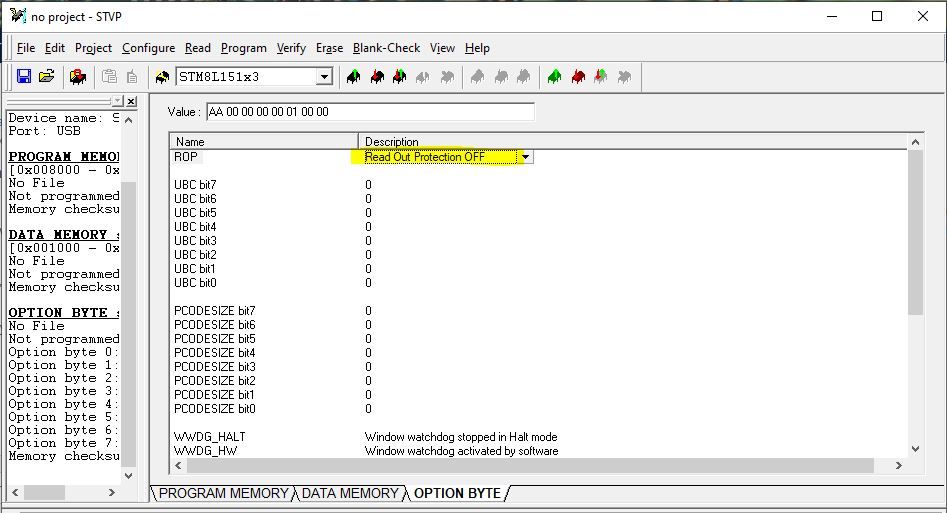Open the Help menu

(x=477, y=48)
